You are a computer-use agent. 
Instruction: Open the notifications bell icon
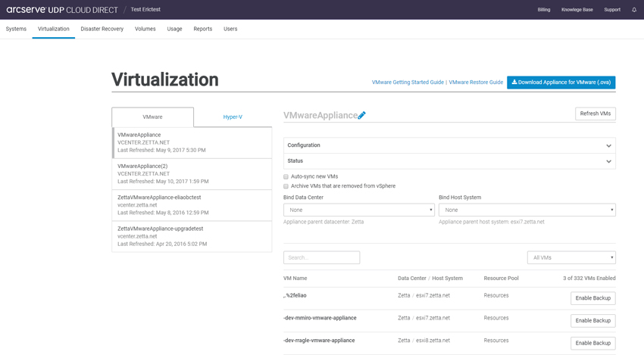click(634, 9)
